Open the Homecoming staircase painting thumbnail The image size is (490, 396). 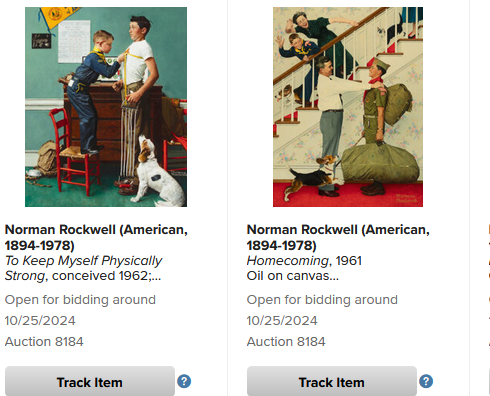pos(348,107)
